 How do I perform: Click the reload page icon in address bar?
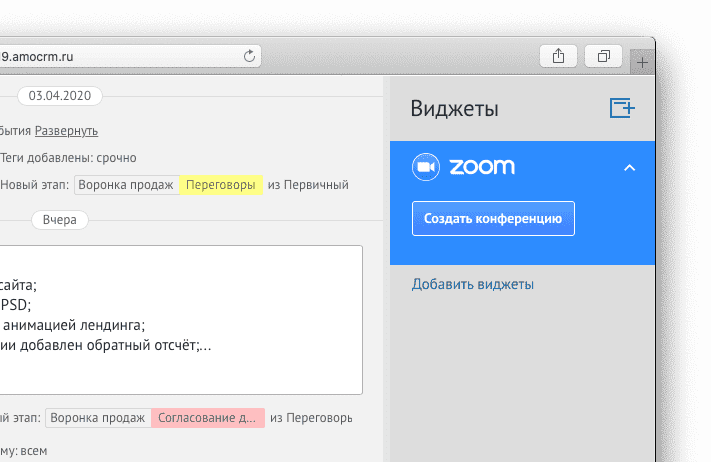coord(249,57)
